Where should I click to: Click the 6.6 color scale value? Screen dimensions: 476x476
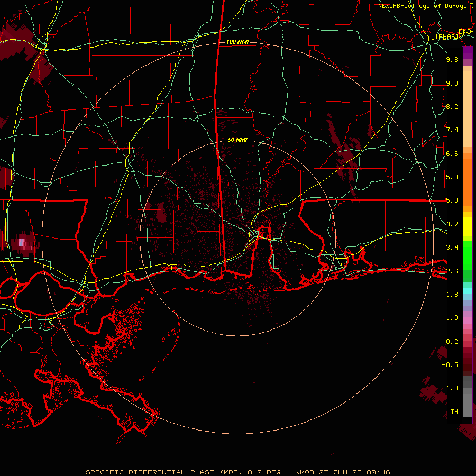(x=452, y=153)
